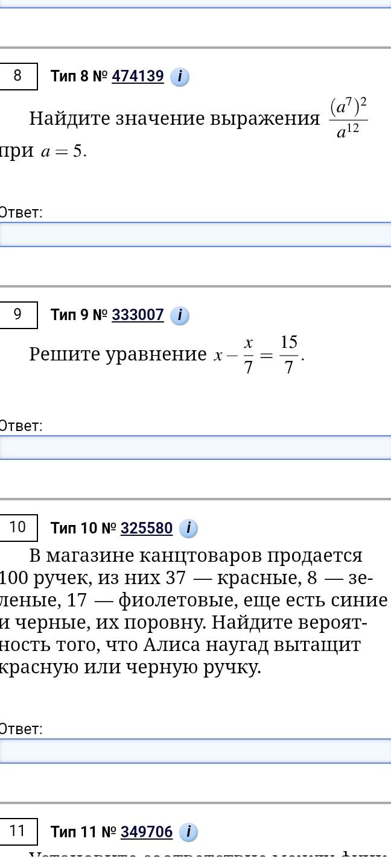Go to task link 349706
391x868 pixels.
point(147,832)
